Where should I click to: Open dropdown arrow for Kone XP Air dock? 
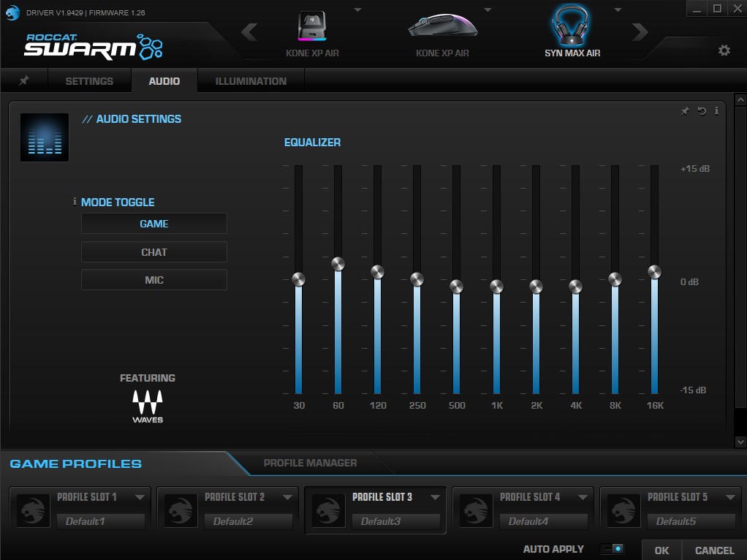click(x=357, y=10)
